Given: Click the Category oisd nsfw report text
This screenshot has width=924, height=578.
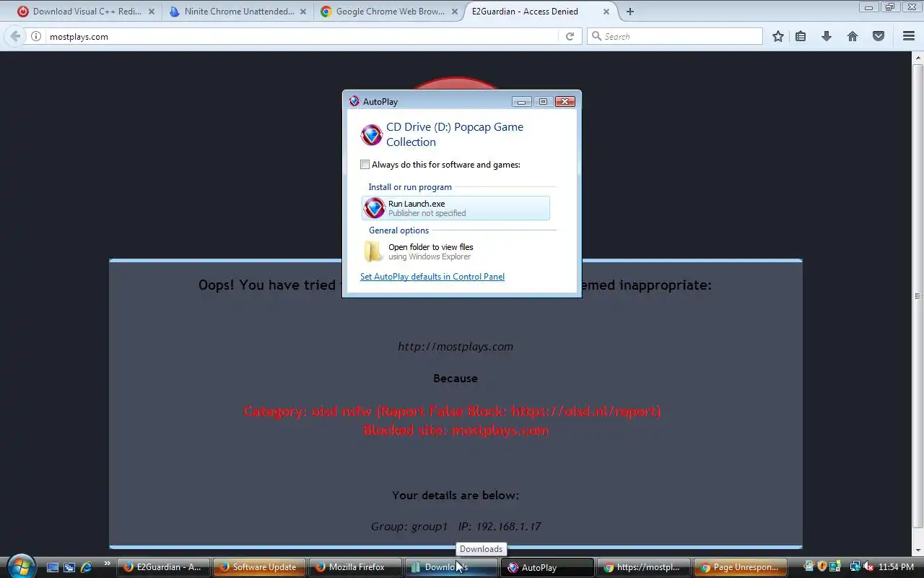Looking at the screenshot, I should click(x=452, y=412).
